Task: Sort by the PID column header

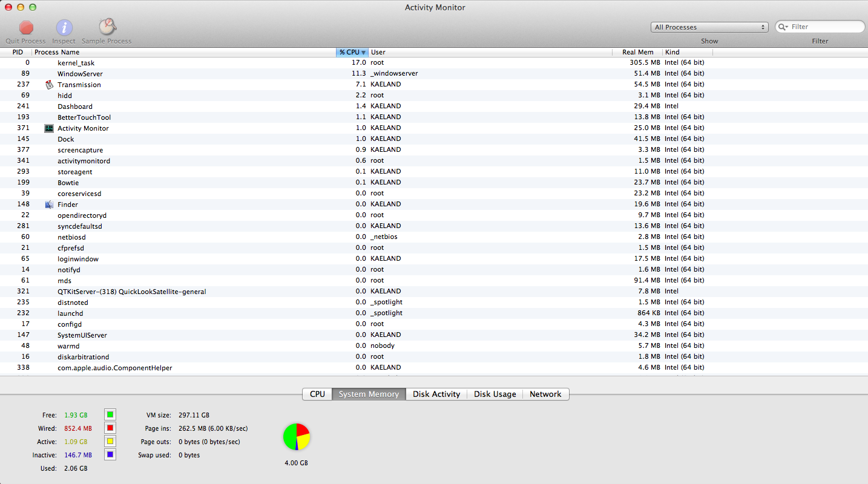Action: tap(16, 53)
